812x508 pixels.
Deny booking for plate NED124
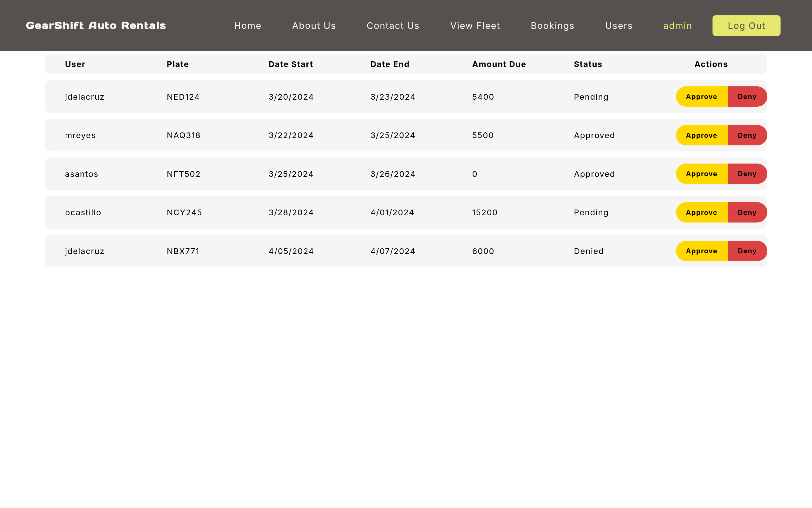[x=747, y=97]
